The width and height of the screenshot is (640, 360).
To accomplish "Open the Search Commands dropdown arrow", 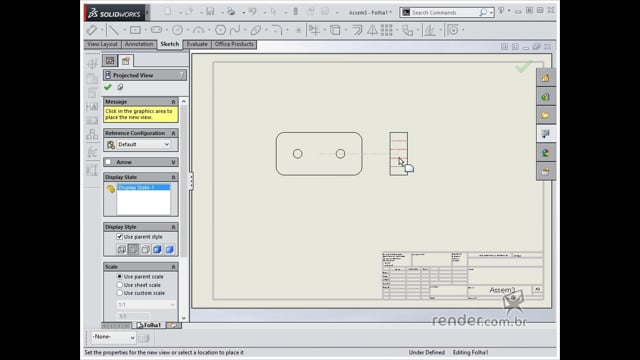I will pyautogui.click(x=491, y=13).
